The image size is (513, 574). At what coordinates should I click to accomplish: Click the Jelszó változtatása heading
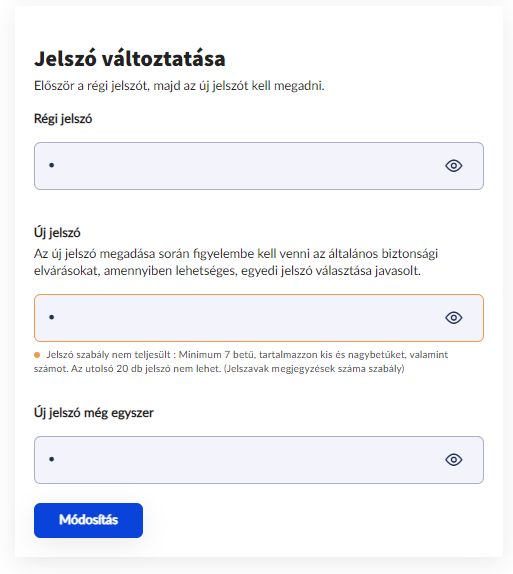[130, 59]
